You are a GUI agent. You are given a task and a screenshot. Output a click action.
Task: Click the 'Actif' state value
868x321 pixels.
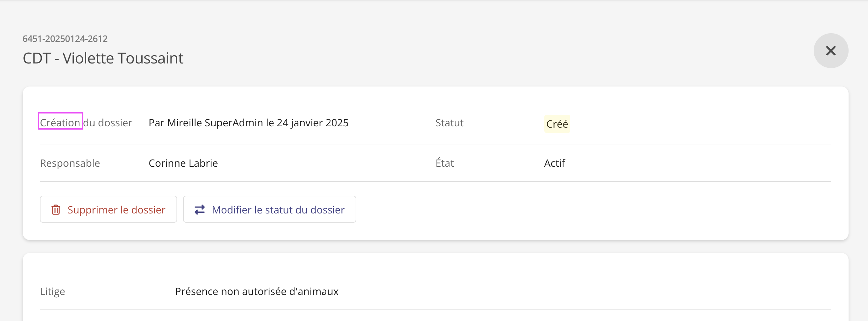554,163
